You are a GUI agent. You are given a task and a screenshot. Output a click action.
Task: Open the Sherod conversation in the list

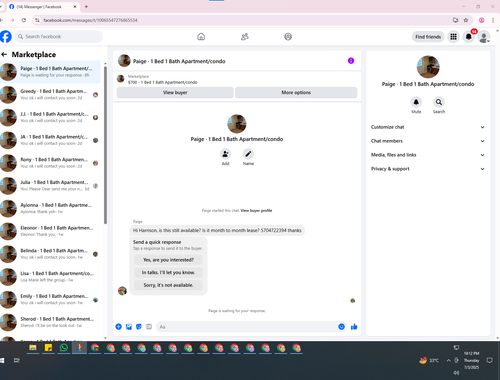coord(50,322)
